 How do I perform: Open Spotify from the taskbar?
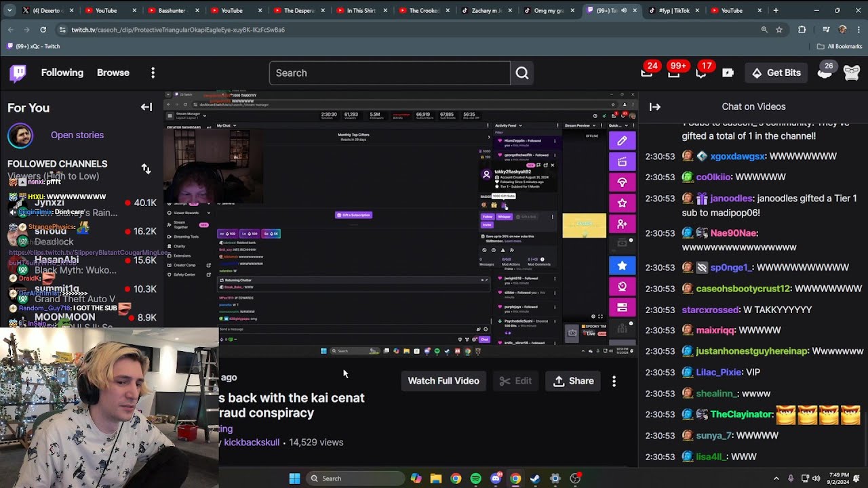(475, 479)
